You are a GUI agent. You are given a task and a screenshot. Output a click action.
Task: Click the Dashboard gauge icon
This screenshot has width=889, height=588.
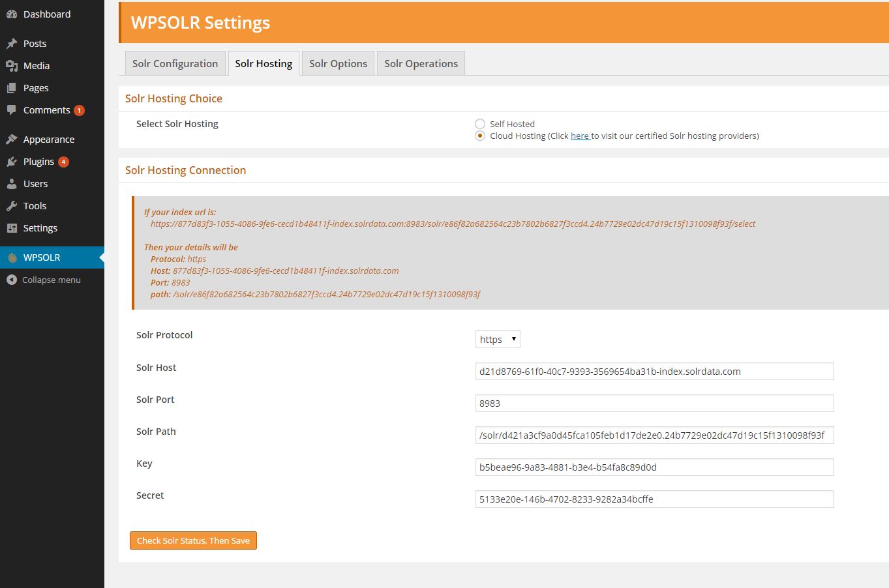click(x=12, y=14)
